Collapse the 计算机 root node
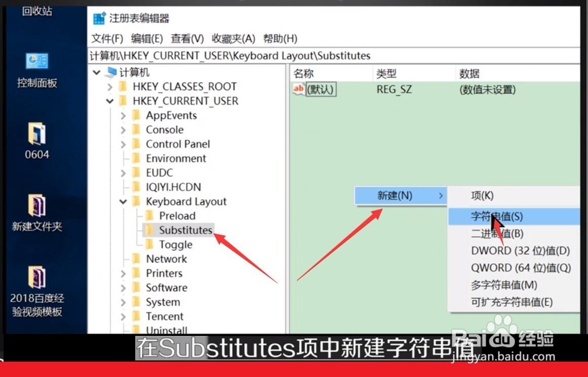 97,72
